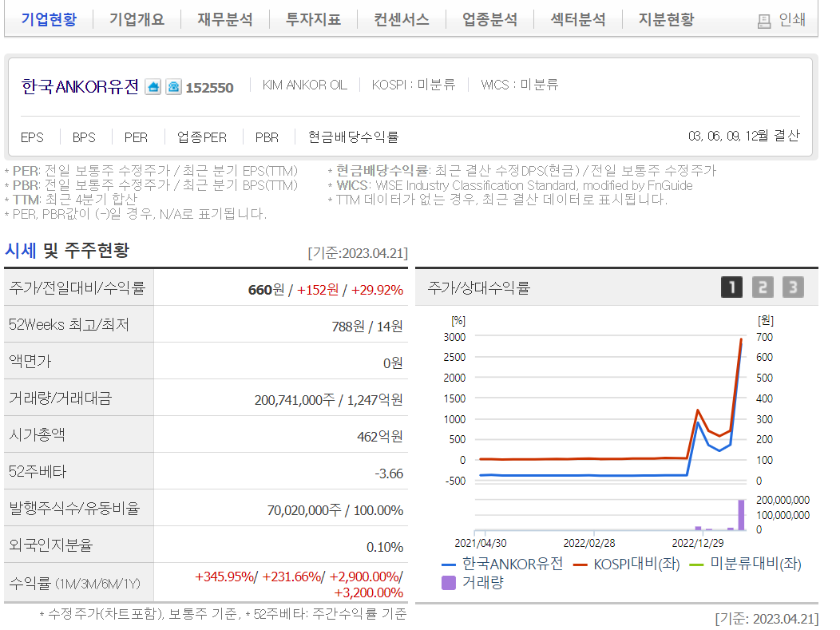Click the green 미분류대비(좌) legend swatch

coord(696,565)
